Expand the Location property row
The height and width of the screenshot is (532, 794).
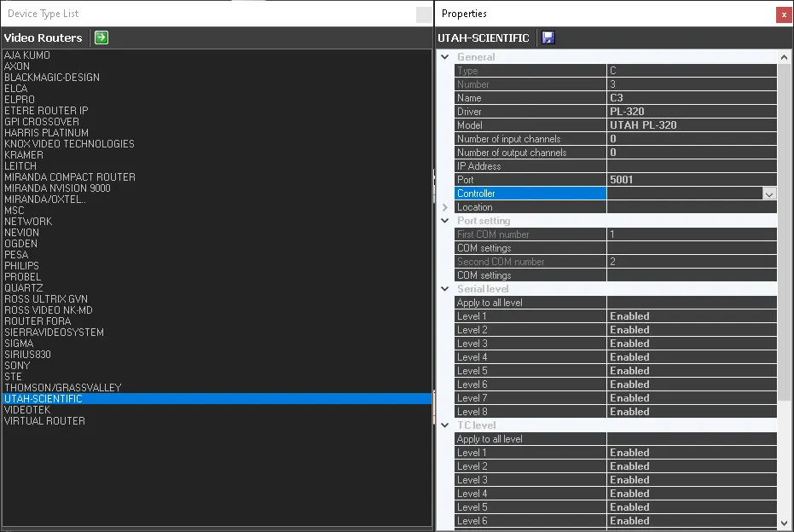[x=444, y=207]
